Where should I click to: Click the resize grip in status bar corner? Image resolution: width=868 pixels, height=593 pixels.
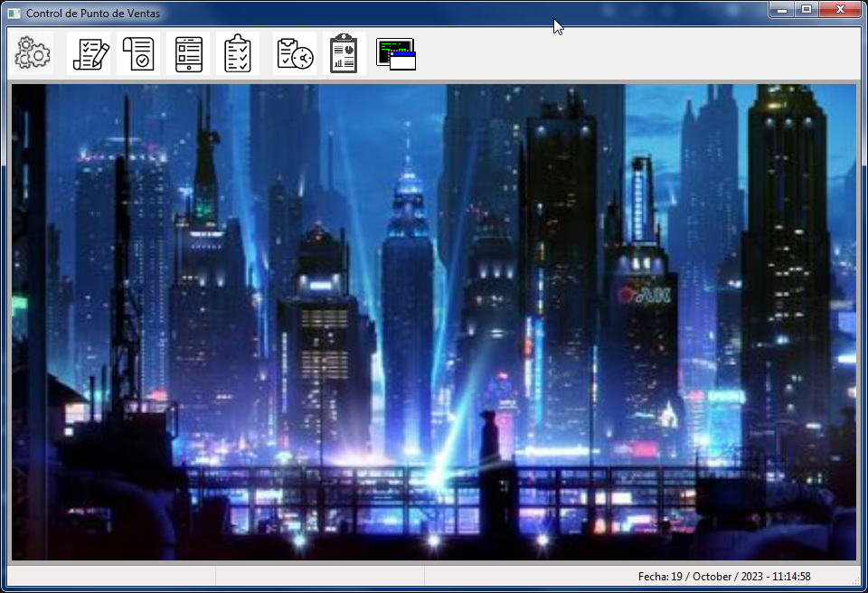click(x=856, y=580)
